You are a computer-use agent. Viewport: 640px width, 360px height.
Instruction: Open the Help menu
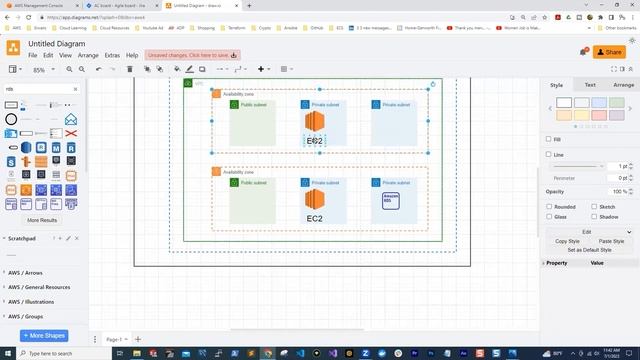(x=132, y=55)
